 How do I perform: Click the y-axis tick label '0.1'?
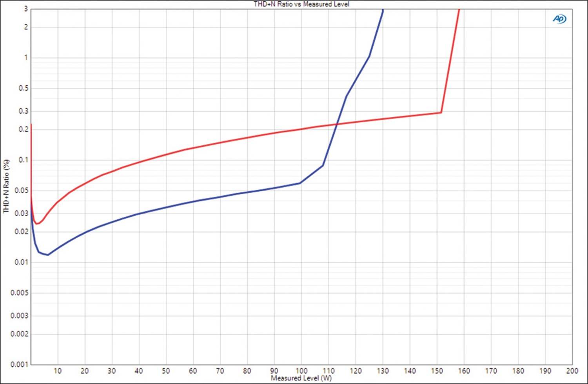pyautogui.click(x=23, y=160)
